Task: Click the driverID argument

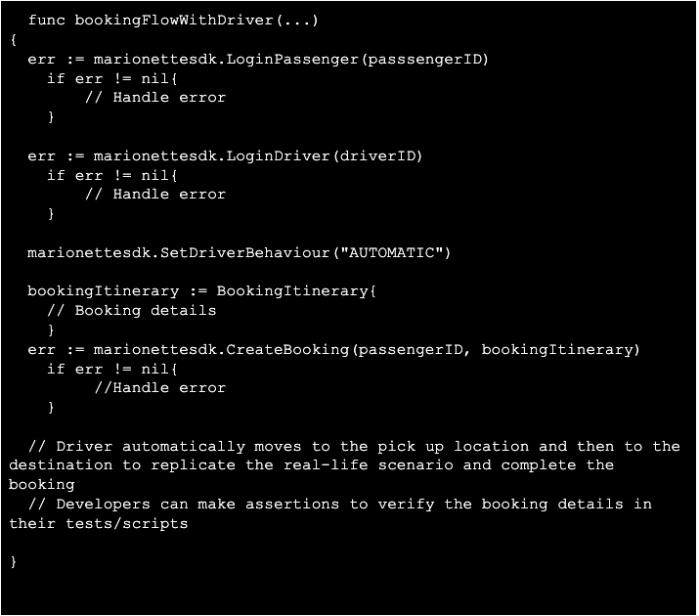Action: (x=378, y=156)
